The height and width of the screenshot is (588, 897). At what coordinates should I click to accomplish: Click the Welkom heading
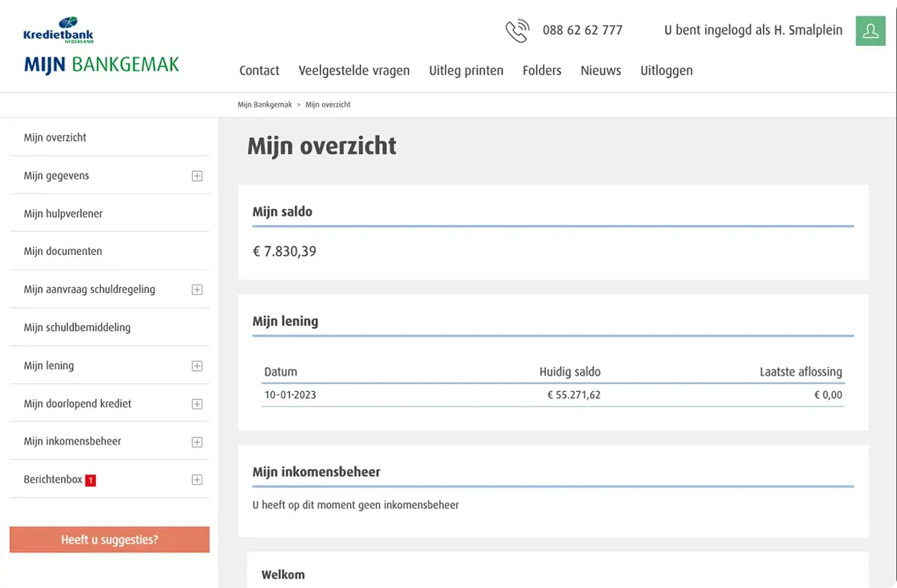click(x=283, y=574)
